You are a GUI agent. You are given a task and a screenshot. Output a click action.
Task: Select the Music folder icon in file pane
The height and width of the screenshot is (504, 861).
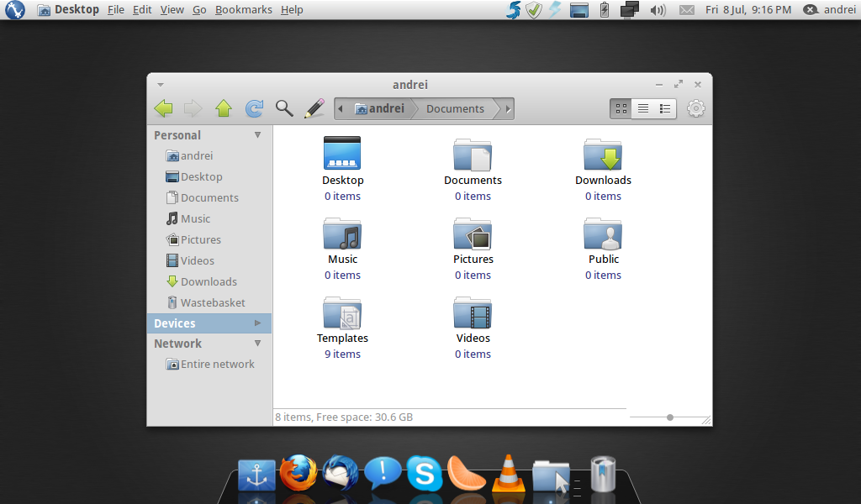342,234
